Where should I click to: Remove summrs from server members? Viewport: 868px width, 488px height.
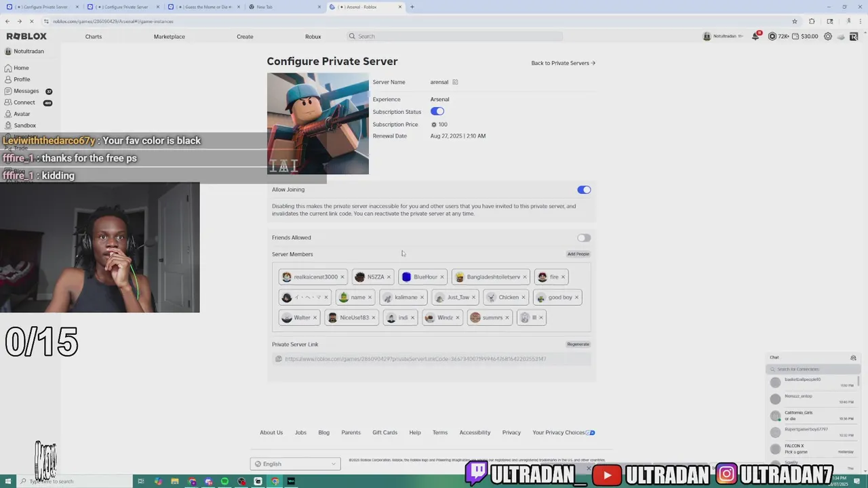(507, 318)
